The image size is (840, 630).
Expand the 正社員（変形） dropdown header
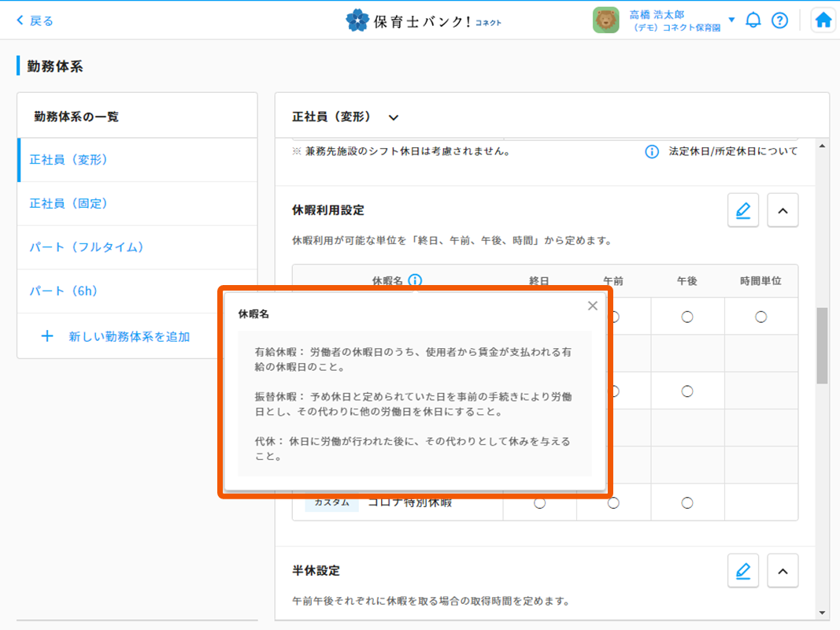394,117
